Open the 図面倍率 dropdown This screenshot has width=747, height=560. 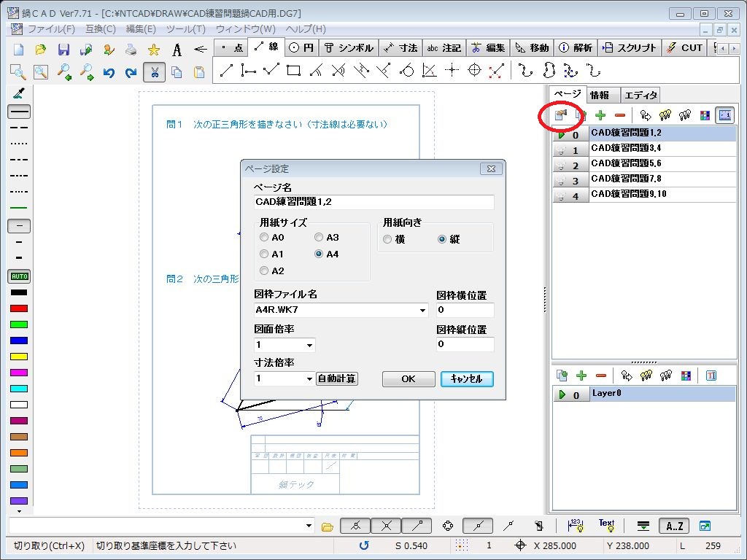point(309,345)
